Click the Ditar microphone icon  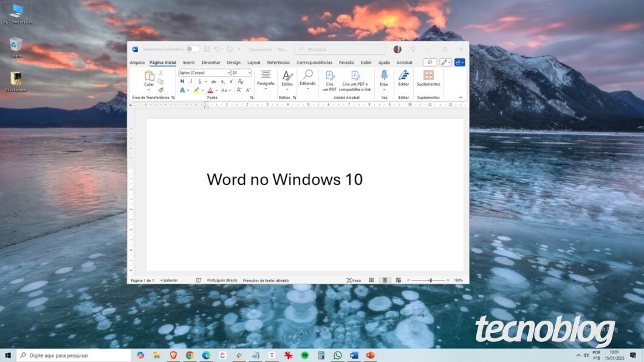click(x=384, y=75)
